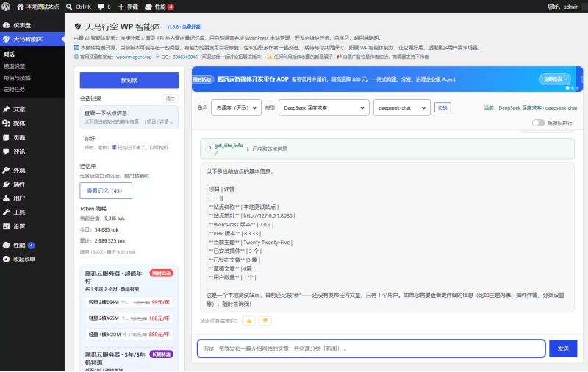Click the plugin logo beside 天马行空 title
The image size is (588, 372).
78,26
